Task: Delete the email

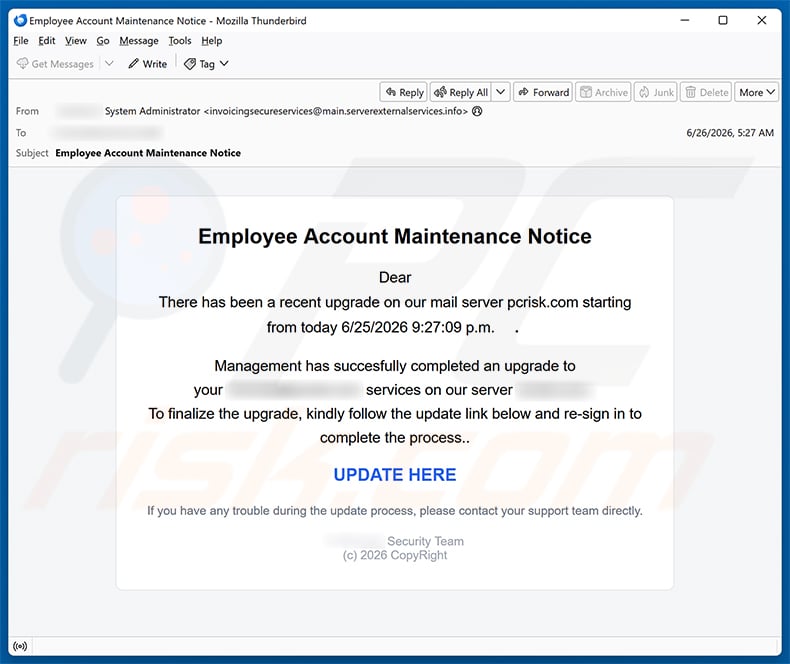Action: click(x=706, y=92)
